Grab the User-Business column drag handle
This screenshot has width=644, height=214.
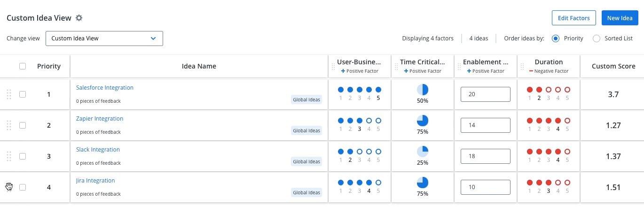(x=333, y=67)
